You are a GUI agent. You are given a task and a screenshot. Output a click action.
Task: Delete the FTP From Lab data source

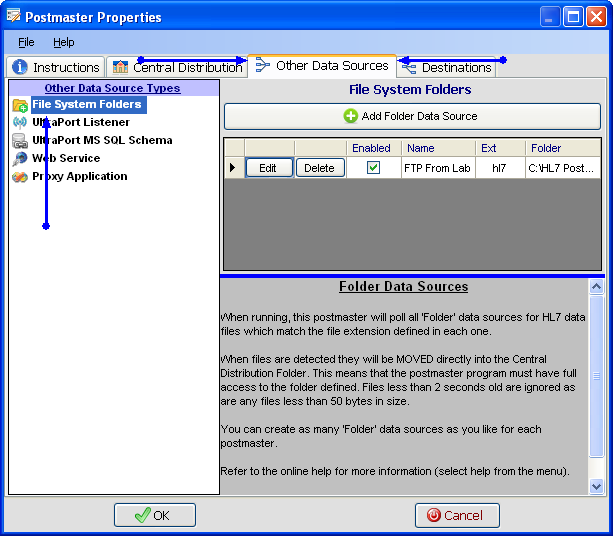[319, 168]
